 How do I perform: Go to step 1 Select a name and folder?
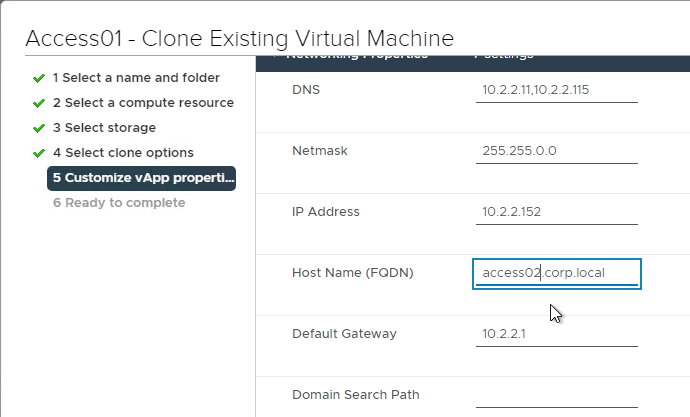click(136, 78)
